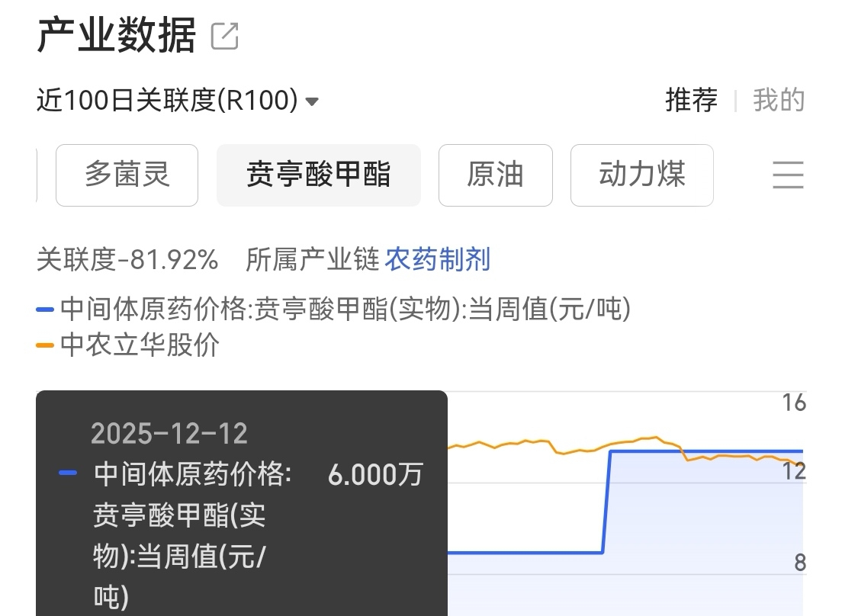The image size is (842, 616).
Task: Toggle the blue 中间体原药价格 legend series
Action: (333, 309)
